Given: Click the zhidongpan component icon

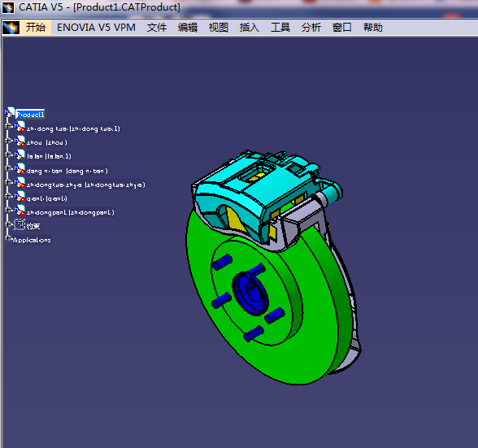Looking at the screenshot, I should (20, 210).
